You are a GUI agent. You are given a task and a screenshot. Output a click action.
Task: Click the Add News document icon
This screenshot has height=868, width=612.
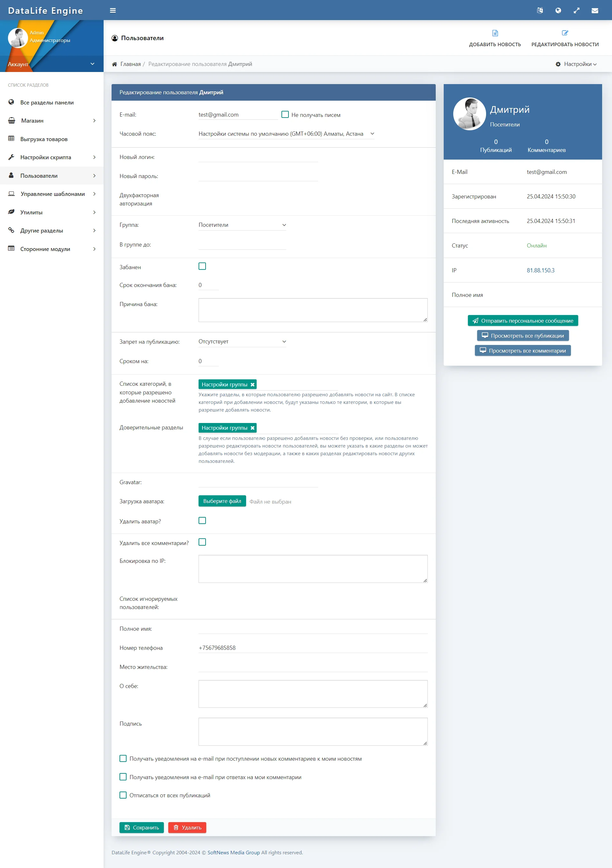coord(495,33)
